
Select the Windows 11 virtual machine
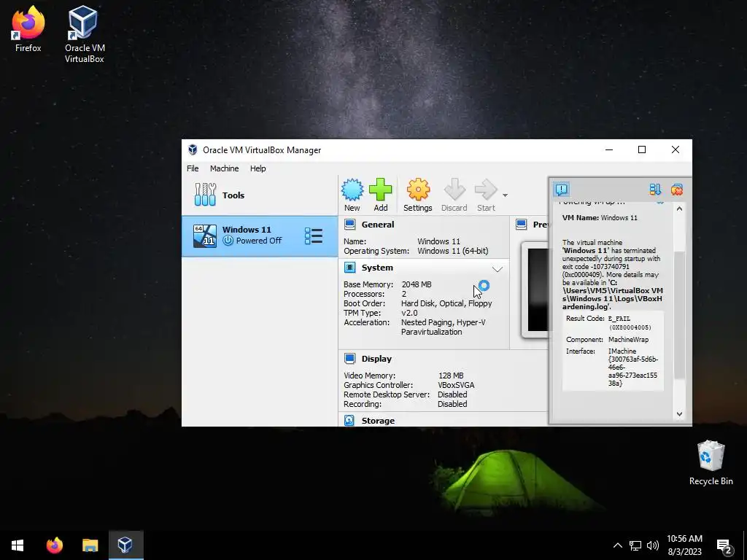pyautogui.click(x=260, y=236)
